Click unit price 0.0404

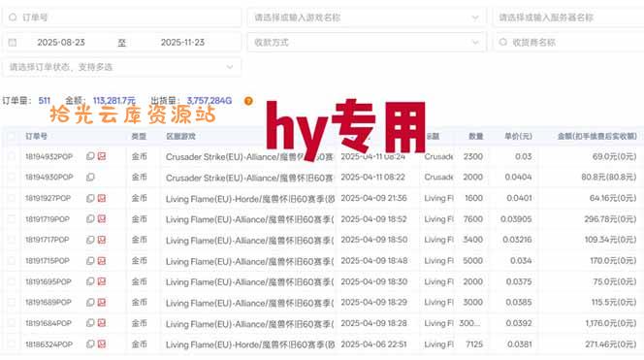(519, 178)
